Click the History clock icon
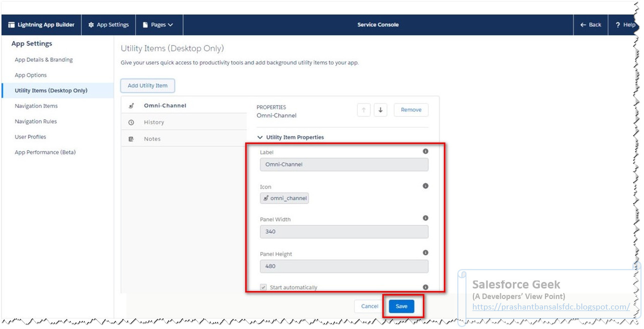This screenshot has width=644, height=329. point(131,122)
